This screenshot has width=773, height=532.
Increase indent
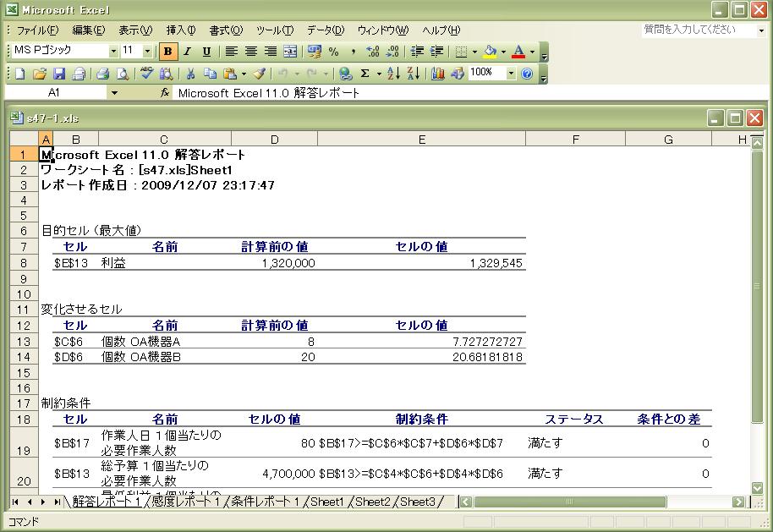(x=436, y=52)
